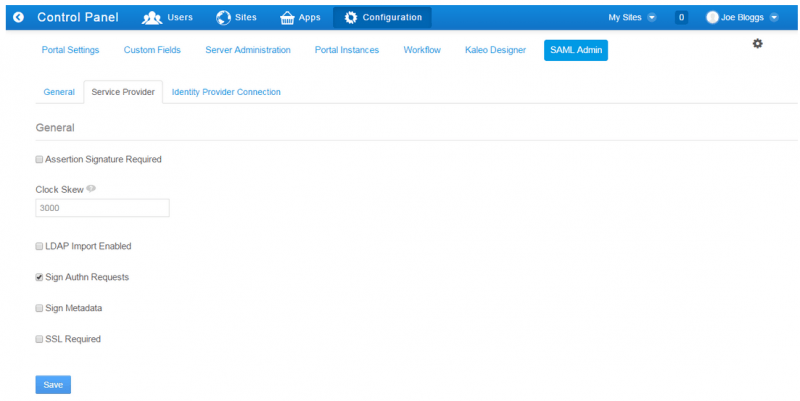Image resolution: width=800 pixels, height=401 pixels.
Task: Click the settings gear icon at right
Action: 757,44
